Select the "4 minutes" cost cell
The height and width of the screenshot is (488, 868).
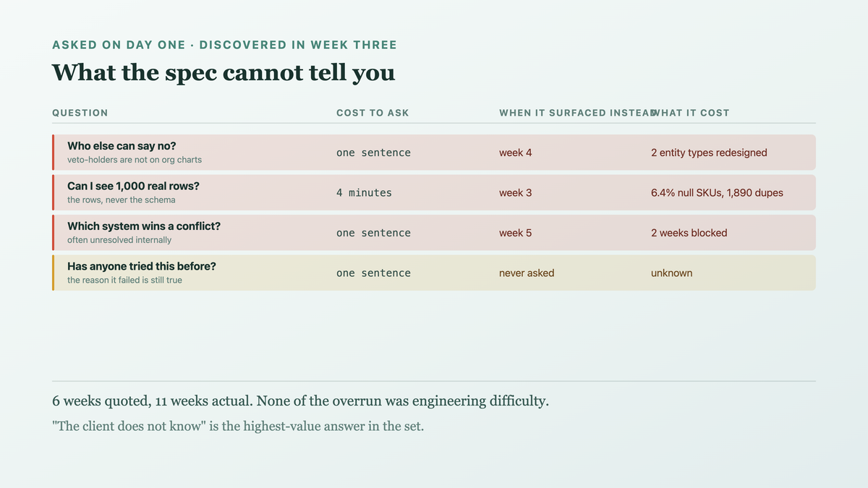pos(364,193)
